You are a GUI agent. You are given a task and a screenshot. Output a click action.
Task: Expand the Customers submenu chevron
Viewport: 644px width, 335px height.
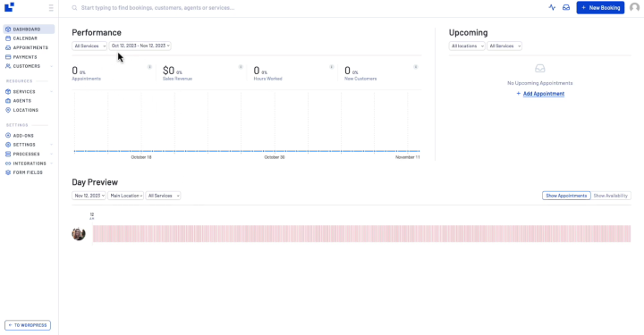(x=51, y=66)
